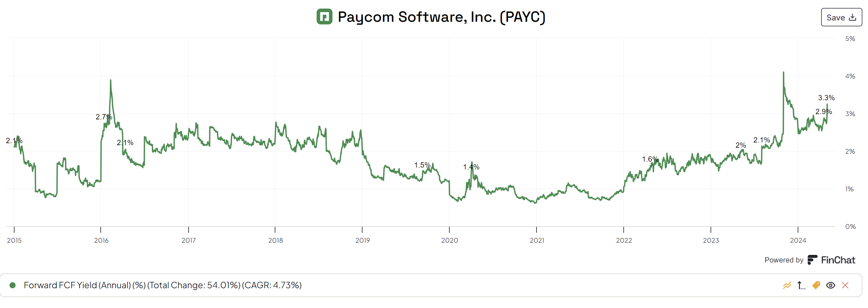Hide the Forward FCF Yield series visibility
Viewport: 868px width, 308px height.
point(831,286)
